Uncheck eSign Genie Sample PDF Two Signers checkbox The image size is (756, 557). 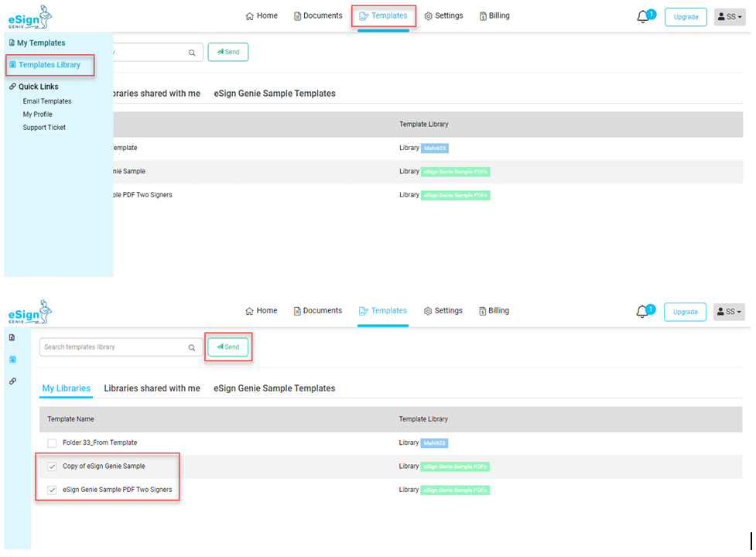(x=52, y=490)
